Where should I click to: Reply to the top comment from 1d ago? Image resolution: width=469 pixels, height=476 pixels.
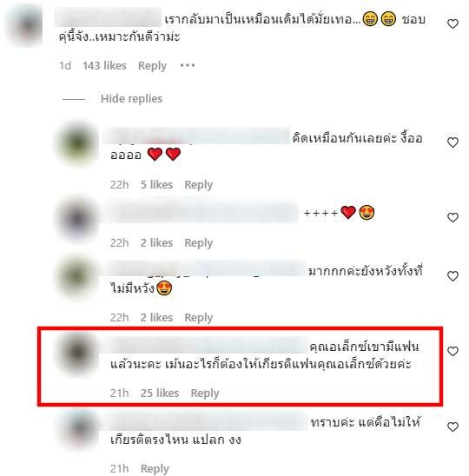(152, 66)
